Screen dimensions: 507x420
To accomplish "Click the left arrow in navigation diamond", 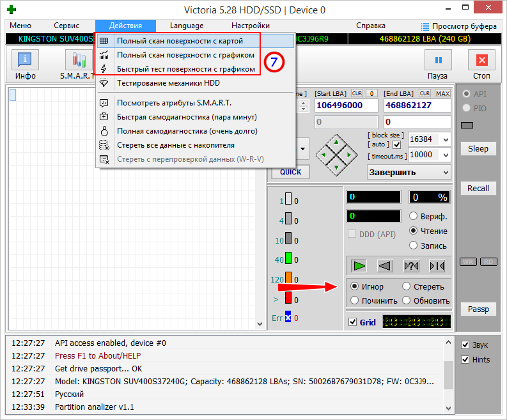I will [323, 155].
